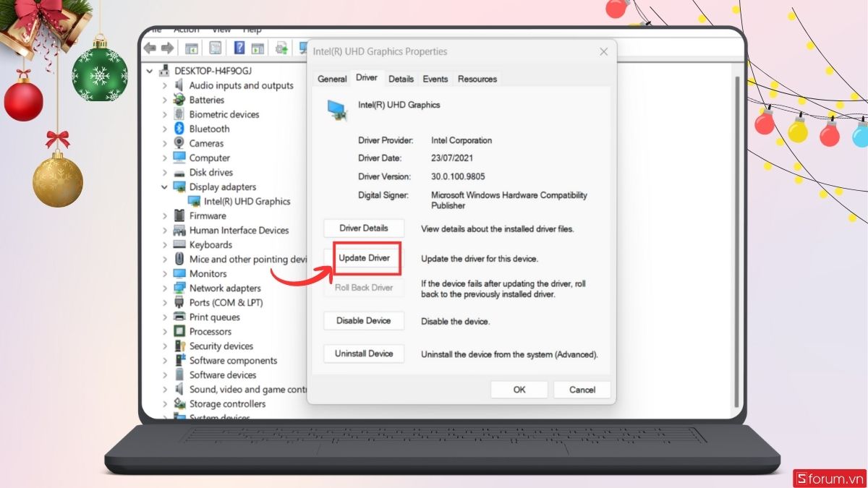
Task: Expand the Display adapters category
Action: click(164, 187)
